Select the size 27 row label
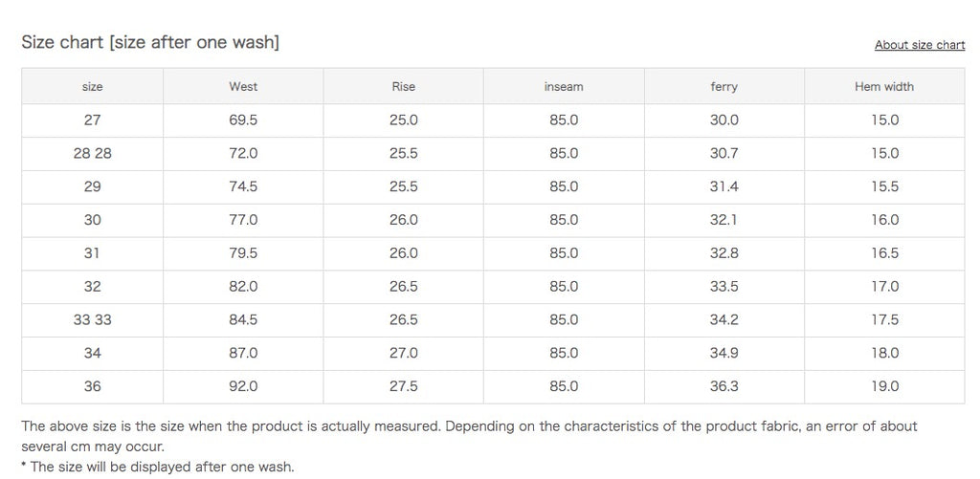This screenshot has height=479, width=980. 92,120
